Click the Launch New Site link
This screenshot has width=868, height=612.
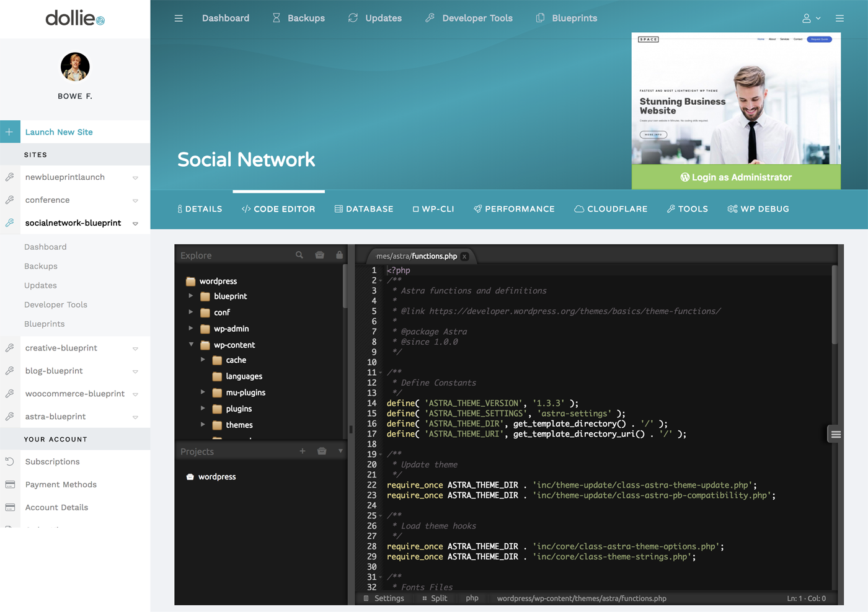coord(59,132)
